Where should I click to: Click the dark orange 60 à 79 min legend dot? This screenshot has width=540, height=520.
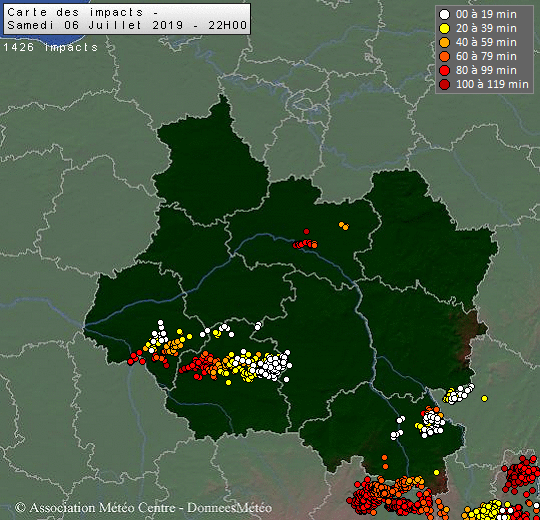pyautogui.click(x=445, y=56)
